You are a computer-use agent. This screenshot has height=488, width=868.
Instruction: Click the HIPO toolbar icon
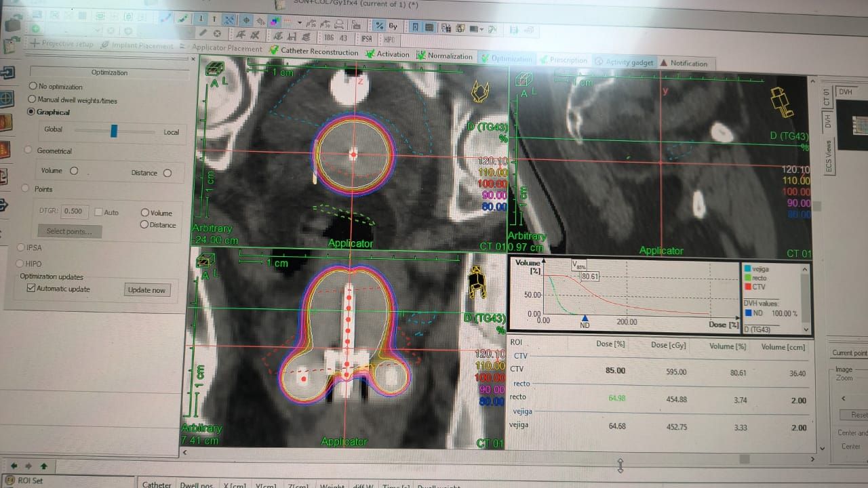pyautogui.click(x=389, y=39)
